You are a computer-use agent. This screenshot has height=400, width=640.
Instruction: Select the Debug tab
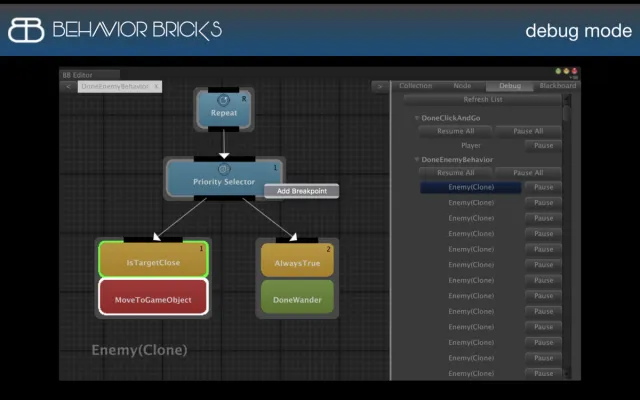coord(510,86)
